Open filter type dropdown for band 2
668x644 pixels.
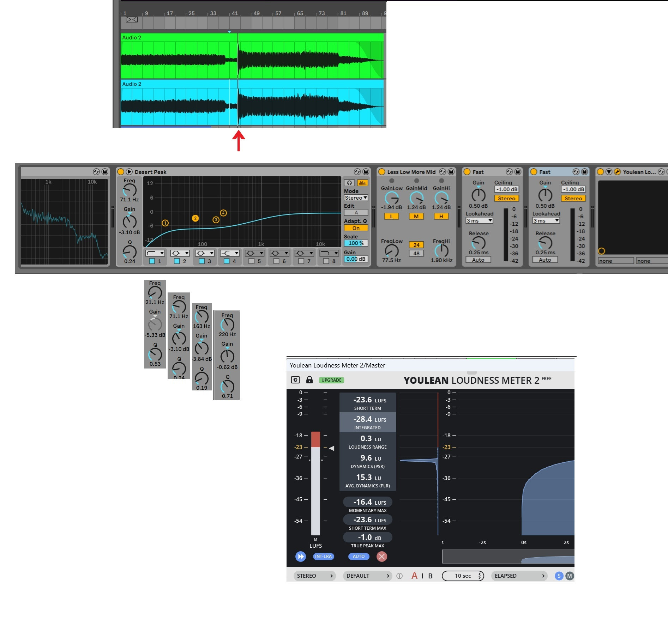coord(180,253)
